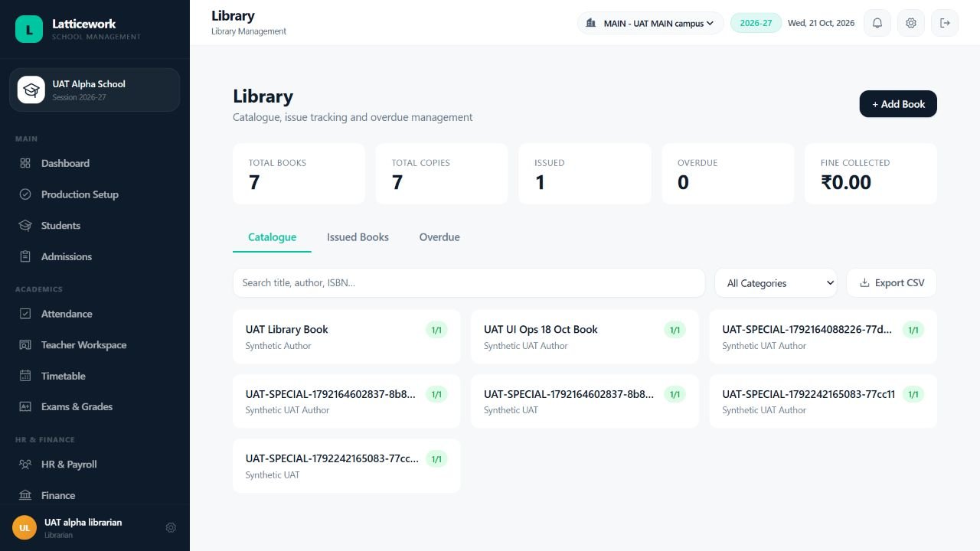This screenshot has height=551, width=980.
Task: Click the 1/1 badge on UAT Library Book
Action: (436, 330)
